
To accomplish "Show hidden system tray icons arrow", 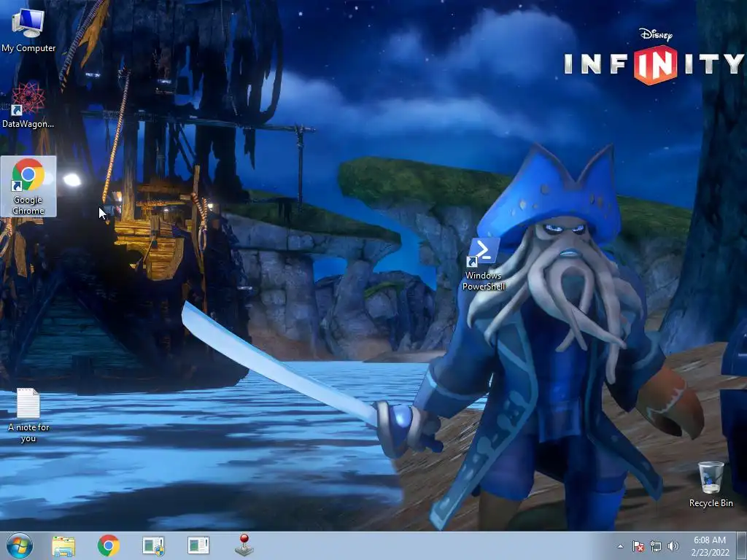I will pyautogui.click(x=620, y=546).
